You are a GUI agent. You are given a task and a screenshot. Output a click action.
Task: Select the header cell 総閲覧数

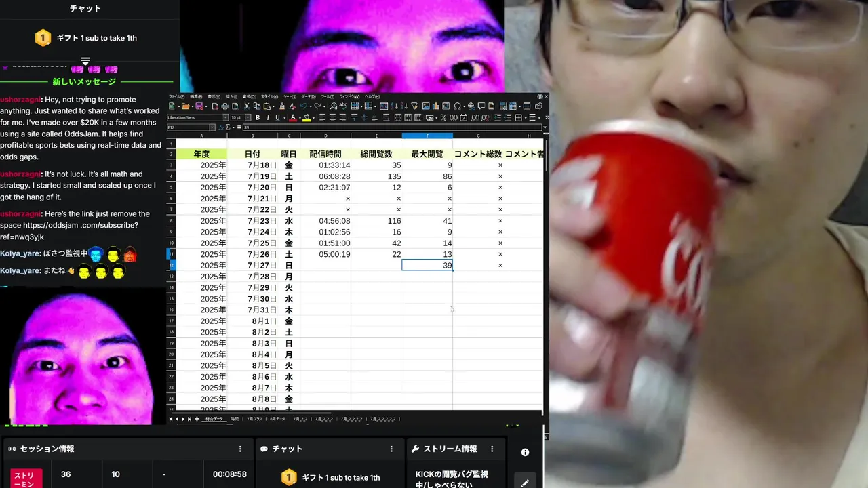click(376, 154)
